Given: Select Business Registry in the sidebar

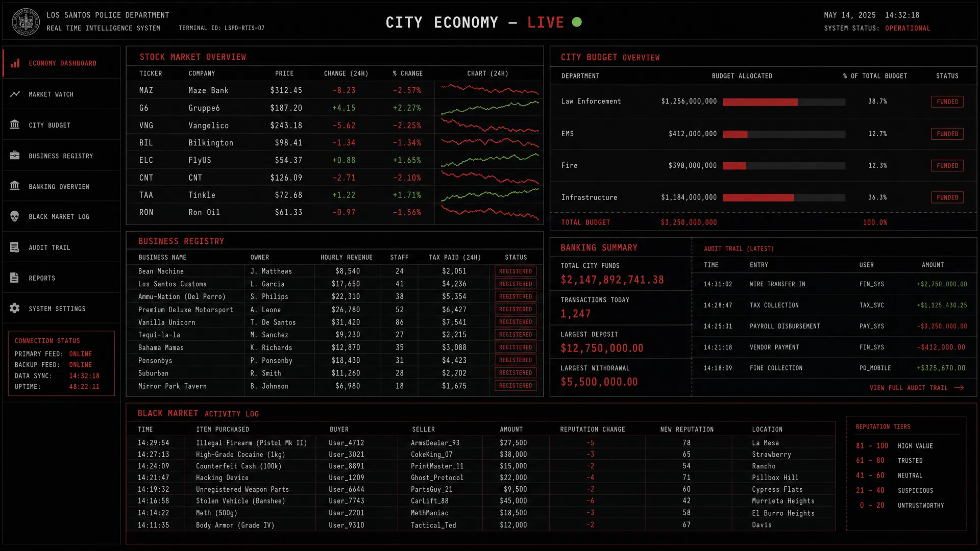Looking at the screenshot, I should [61, 156].
